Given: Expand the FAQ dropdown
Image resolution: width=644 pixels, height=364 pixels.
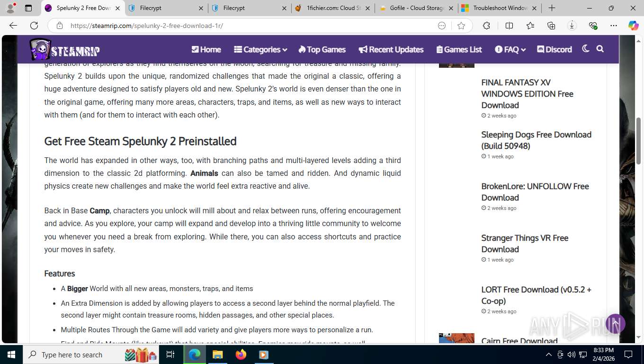Looking at the screenshot, I should point(510,49).
